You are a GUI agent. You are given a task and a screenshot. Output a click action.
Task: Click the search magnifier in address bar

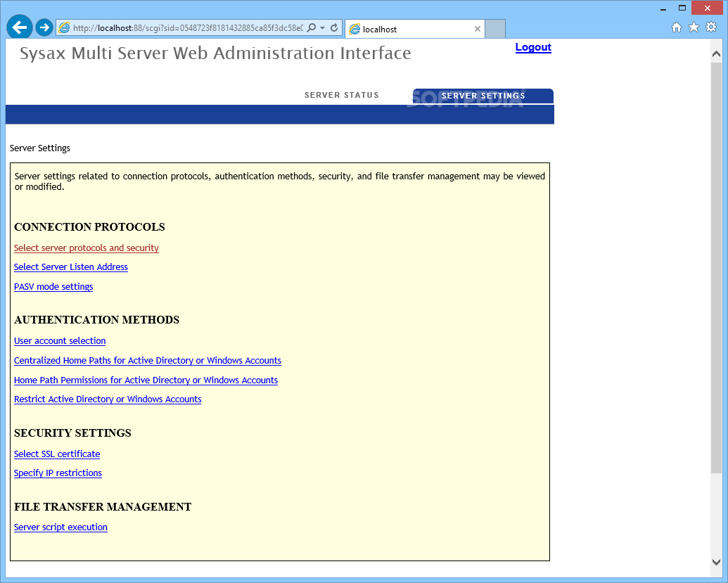click(x=312, y=28)
